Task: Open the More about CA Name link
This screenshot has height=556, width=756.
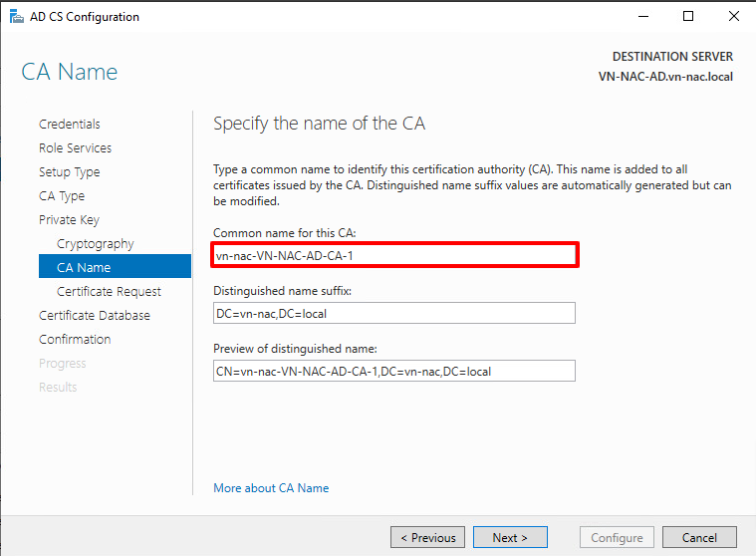Action: click(271, 488)
